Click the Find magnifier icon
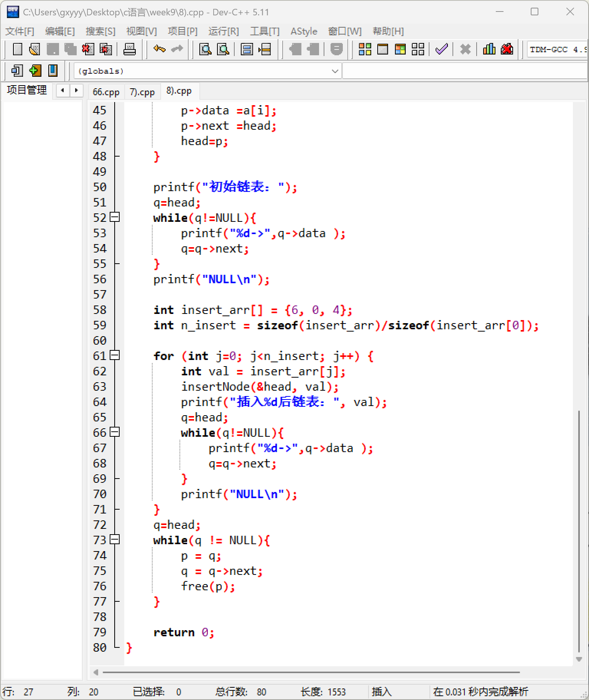The image size is (589, 700). click(x=206, y=49)
